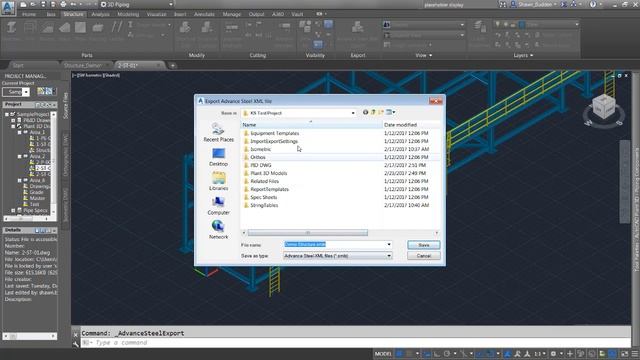Screen dimensions: 640x360
Task: Add a new drawing tab with plus
Action: pos(173,65)
